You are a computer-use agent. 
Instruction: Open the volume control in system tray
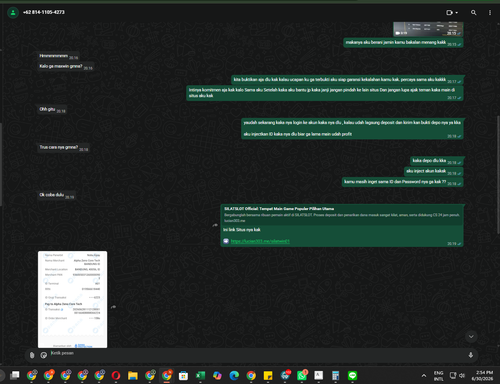[x=462, y=376]
